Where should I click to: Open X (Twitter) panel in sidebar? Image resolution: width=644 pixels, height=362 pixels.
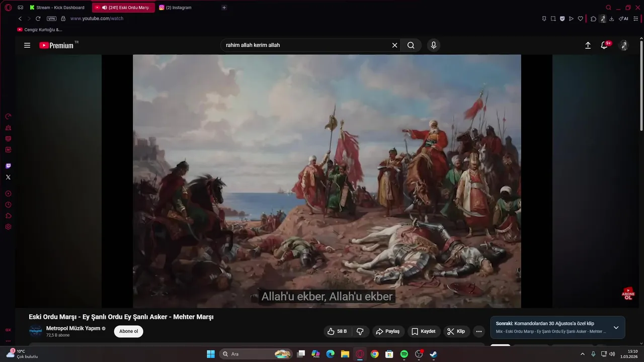(8, 177)
